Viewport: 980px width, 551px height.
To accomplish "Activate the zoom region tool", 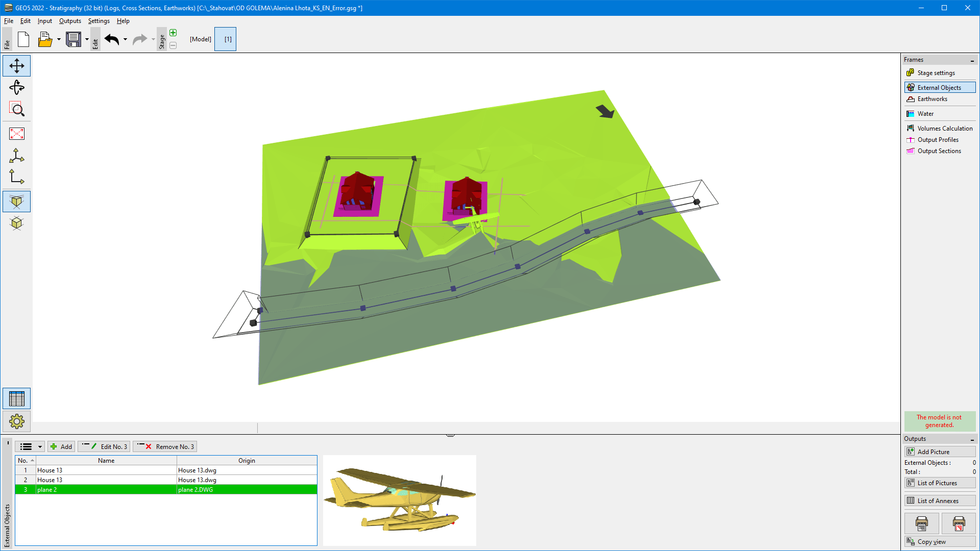I will [x=16, y=109].
